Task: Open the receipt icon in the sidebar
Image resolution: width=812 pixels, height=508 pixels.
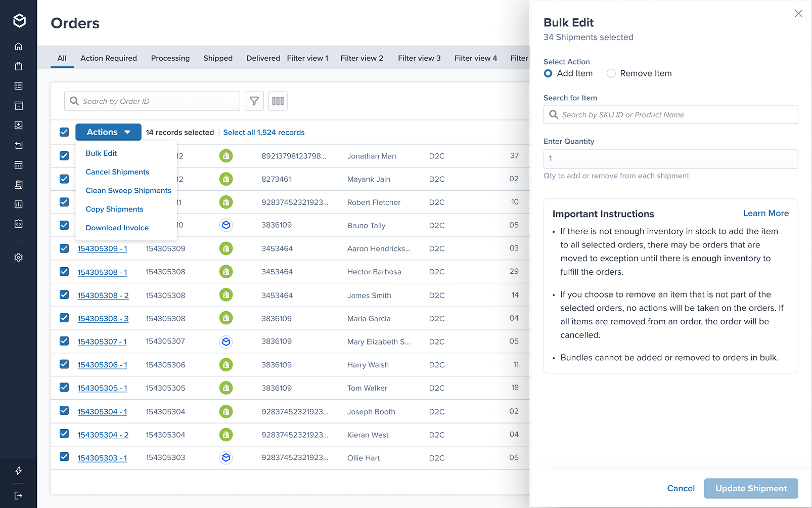Action: tap(19, 185)
